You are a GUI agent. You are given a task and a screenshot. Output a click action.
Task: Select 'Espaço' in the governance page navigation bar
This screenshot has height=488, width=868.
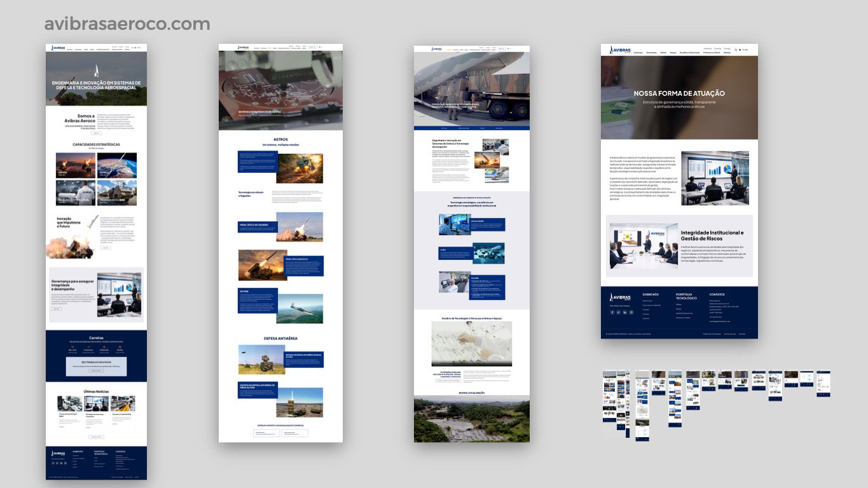click(x=673, y=53)
